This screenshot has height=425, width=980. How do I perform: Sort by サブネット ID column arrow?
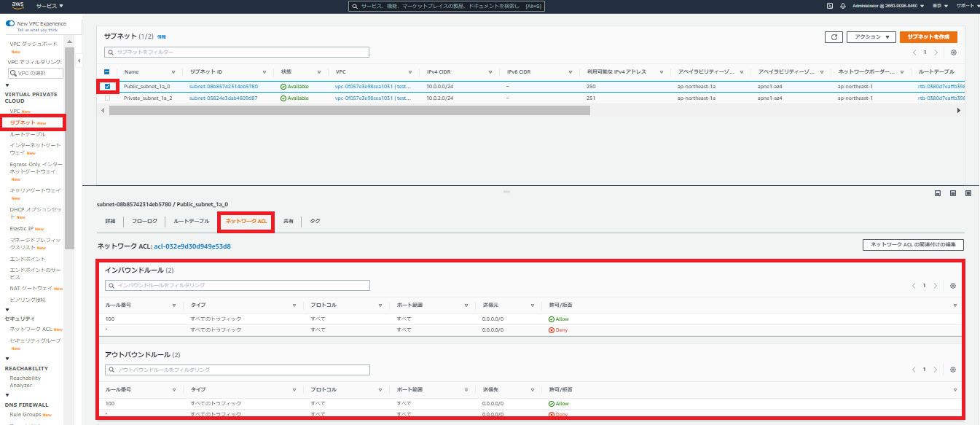(x=265, y=72)
